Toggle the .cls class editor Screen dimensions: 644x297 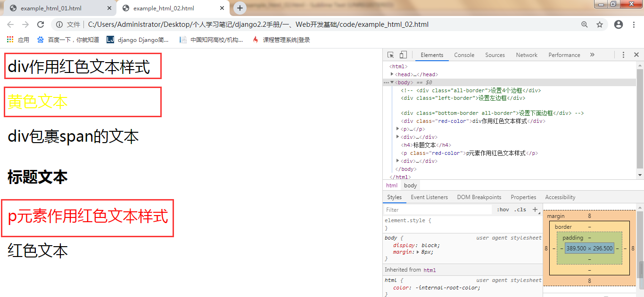[x=520, y=210]
